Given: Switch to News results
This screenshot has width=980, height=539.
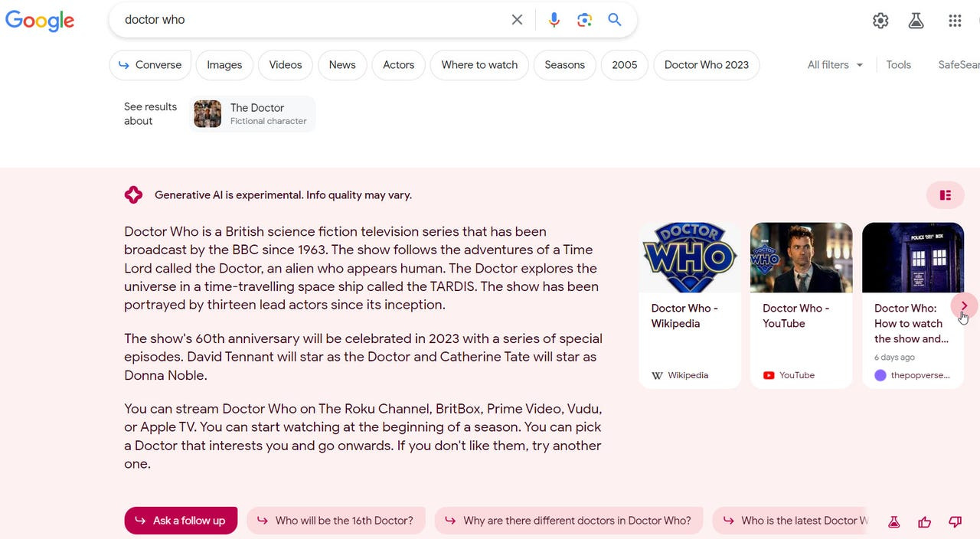Looking at the screenshot, I should [x=342, y=65].
